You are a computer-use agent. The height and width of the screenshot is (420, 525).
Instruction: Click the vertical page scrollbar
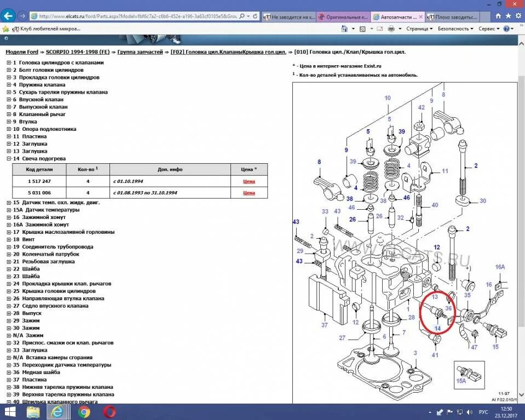[521, 201]
